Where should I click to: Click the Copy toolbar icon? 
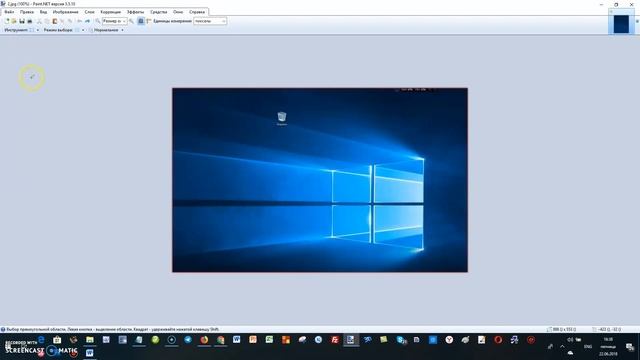point(47,21)
